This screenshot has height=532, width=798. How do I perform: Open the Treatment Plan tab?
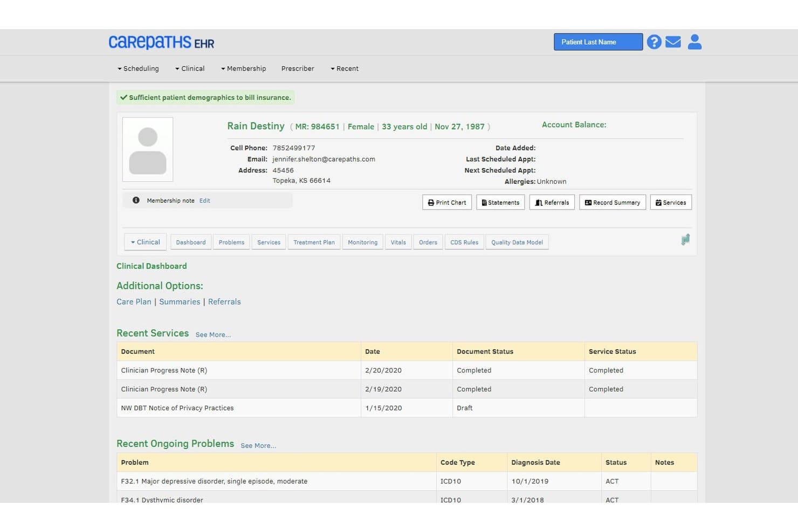click(314, 243)
